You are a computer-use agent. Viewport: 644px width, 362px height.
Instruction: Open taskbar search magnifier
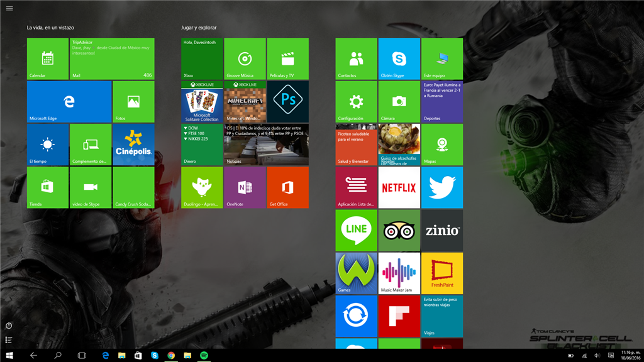click(x=58, y=356)
